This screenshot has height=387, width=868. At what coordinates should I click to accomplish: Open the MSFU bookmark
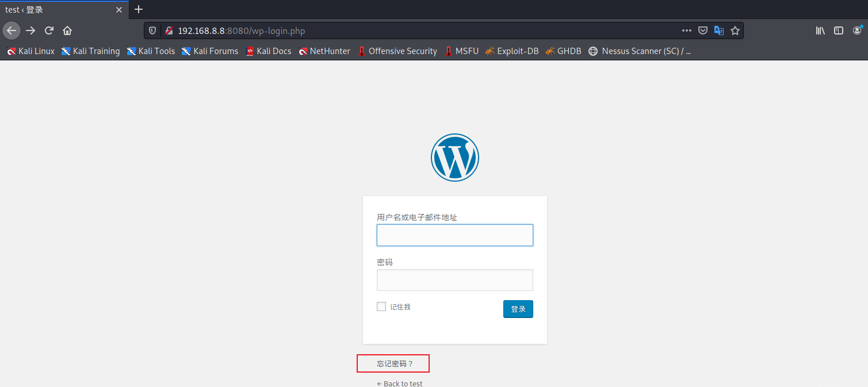click(x=461, y=51)
